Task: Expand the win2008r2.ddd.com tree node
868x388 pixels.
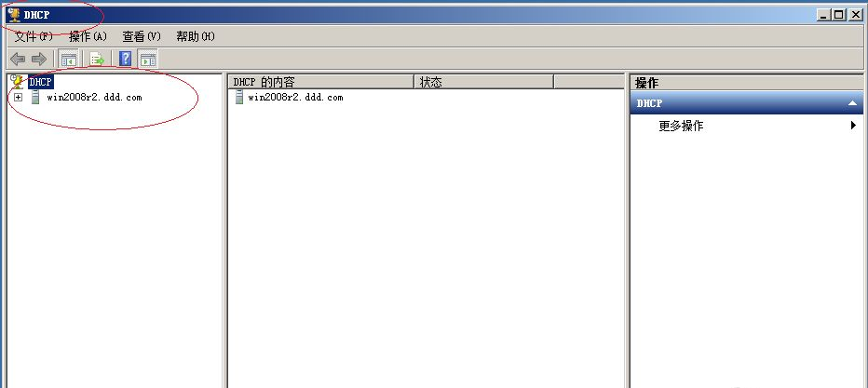Action: pos(18,97)
